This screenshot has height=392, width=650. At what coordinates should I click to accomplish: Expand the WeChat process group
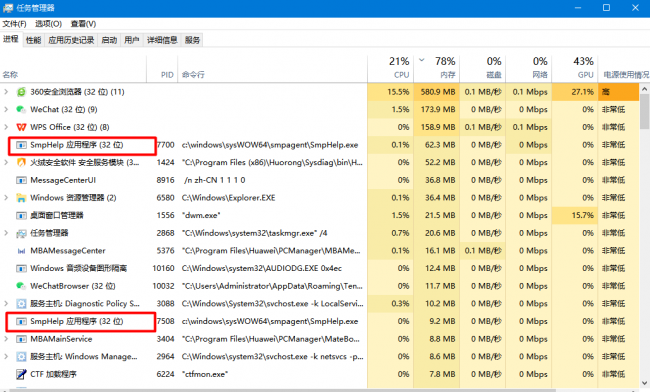click(6, 109)
